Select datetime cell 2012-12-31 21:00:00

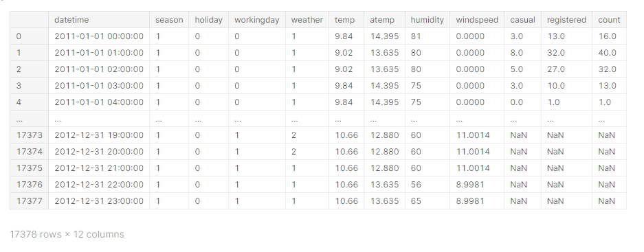click(x=99, y=168)
